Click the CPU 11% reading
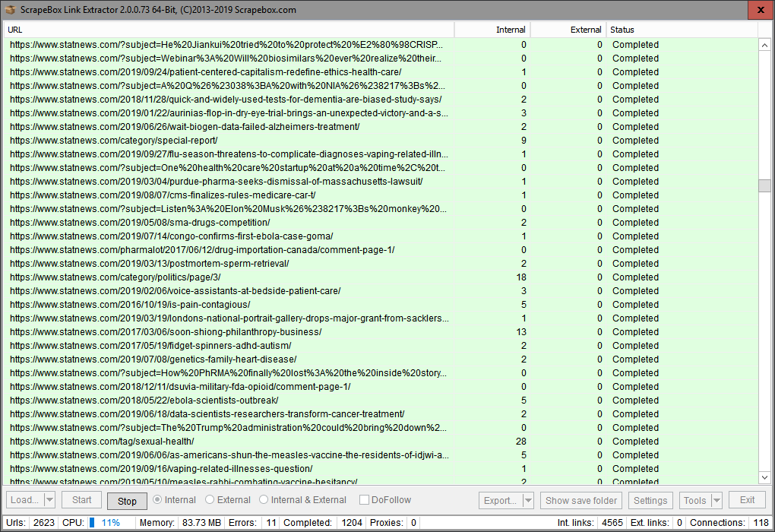The width and height of the screenshot is (775, 532). pos(111,523)
